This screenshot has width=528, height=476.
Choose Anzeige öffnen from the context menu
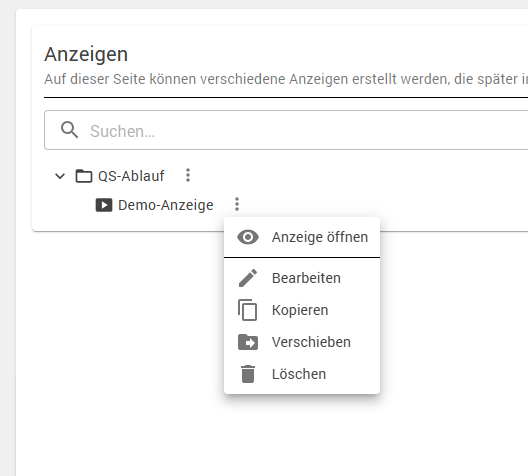(302, 237)
